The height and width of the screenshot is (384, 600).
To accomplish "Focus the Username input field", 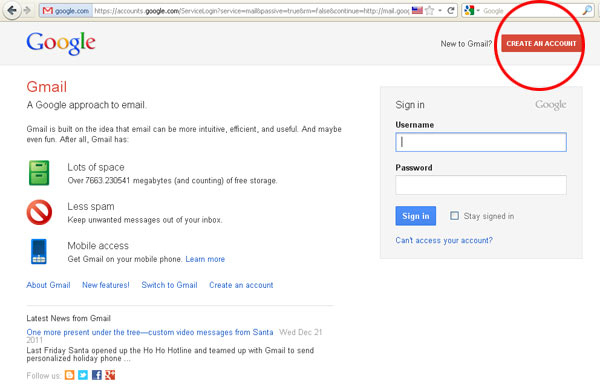I will 481,142.
